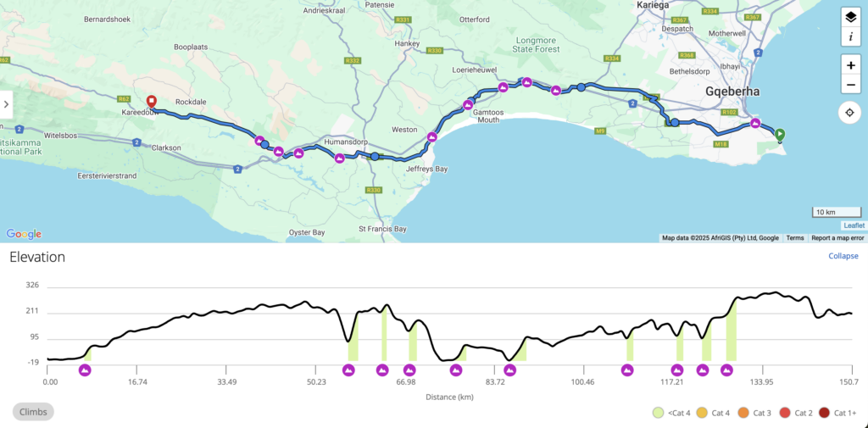Click the climb marker near Gamtoos Mouth
This screenshot has height=428, width=868.
(467, 105)
